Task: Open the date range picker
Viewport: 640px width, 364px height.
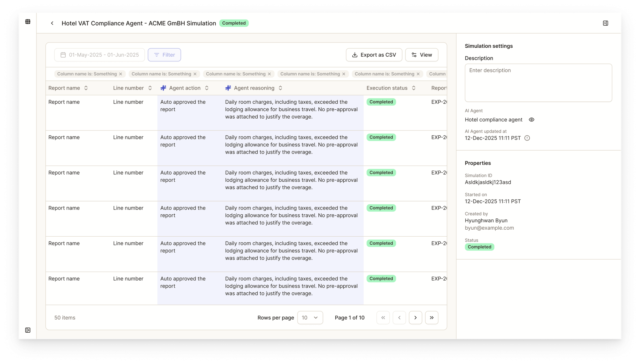Action: [100, 55]
